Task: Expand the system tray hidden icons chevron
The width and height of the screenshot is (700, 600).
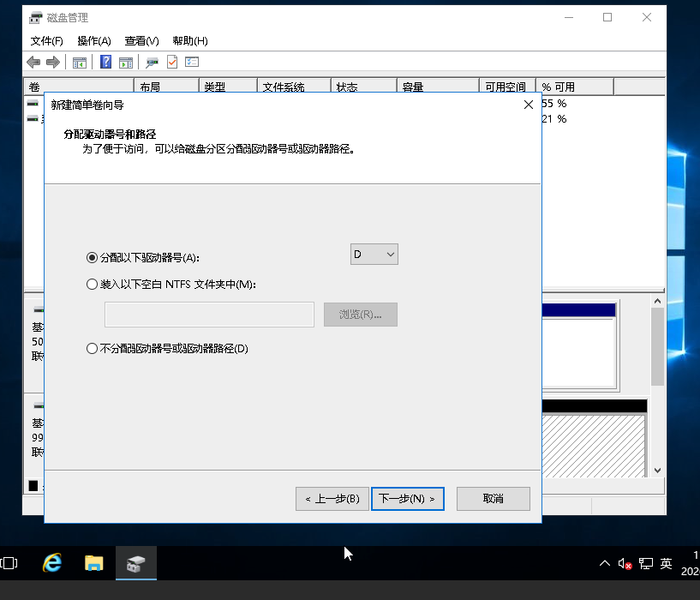Action: coord(605,563)
